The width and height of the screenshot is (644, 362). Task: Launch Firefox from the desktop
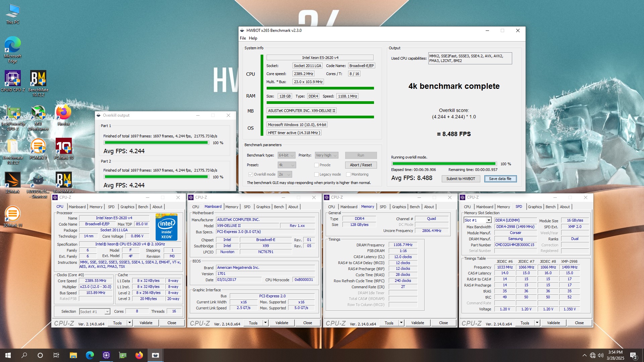64,115
